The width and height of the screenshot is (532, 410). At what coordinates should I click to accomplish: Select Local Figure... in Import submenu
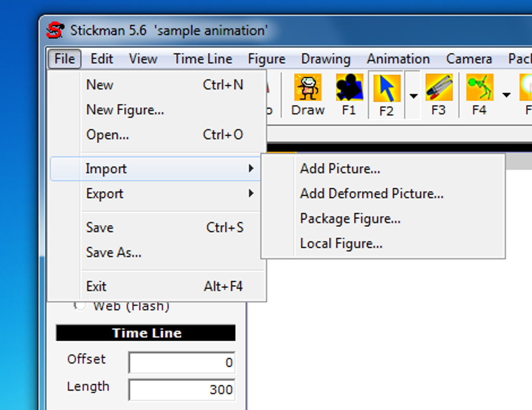coord(383,244)
